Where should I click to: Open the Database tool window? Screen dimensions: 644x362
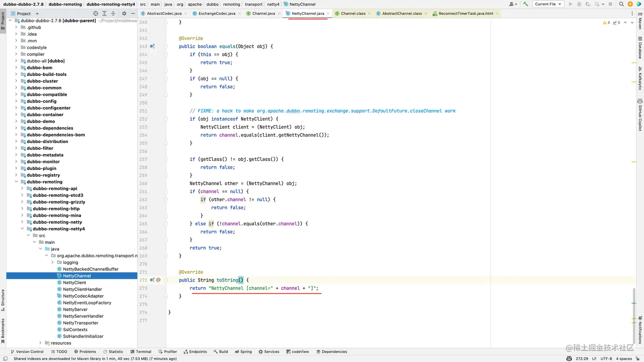pyautogui.click(x=640, y=48)
